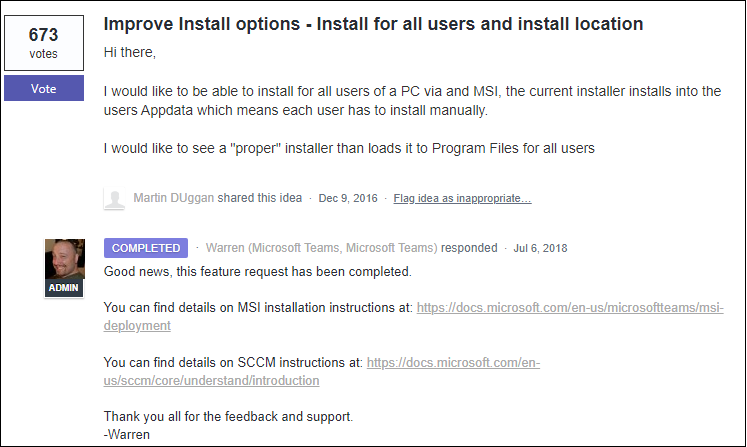Click the Jul 6, 2018 response date
The image size is (747, 447).
tap(540, 248)
